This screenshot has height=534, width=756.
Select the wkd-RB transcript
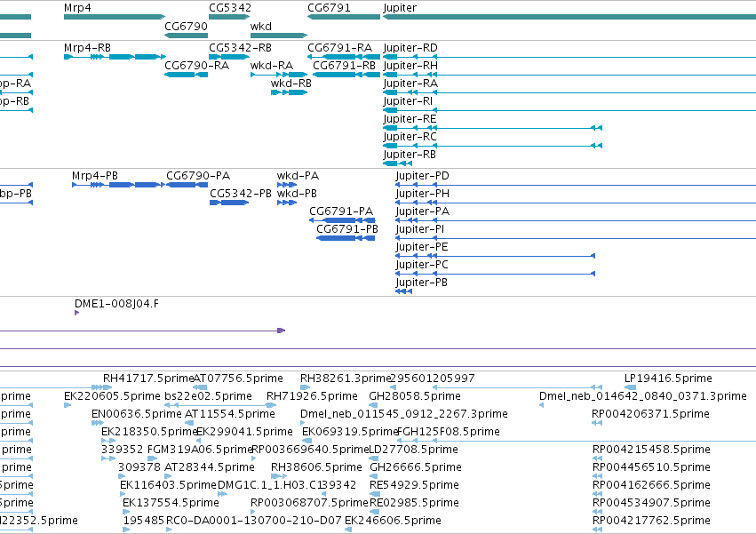pos(289,92)
